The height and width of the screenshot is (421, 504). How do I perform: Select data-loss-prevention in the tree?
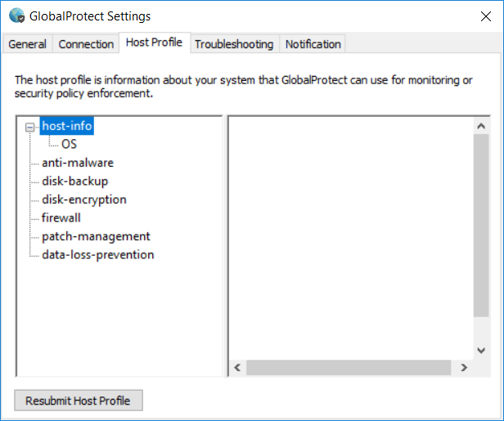(x=98, y=254)
